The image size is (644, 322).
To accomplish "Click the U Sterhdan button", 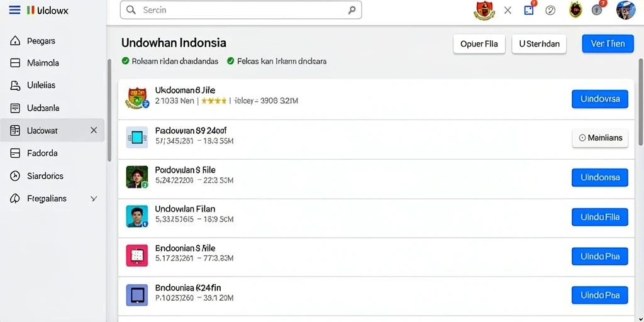I will (x=539, y=44).
